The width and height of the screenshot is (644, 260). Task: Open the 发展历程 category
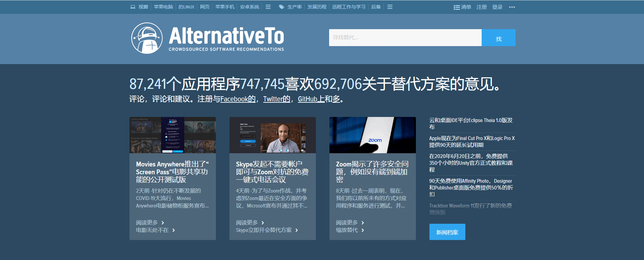point(317,7)
